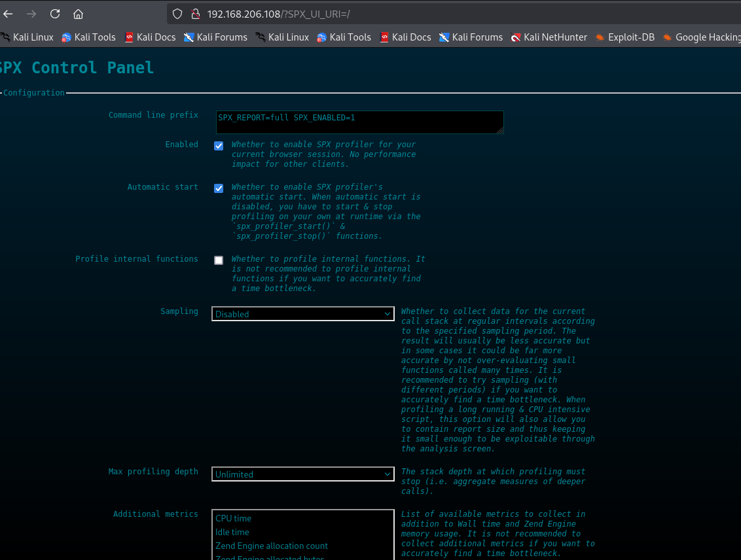The image size is (741, 560).
Task: Enable Profile internal functions checkbox
Action: [219, 260]
